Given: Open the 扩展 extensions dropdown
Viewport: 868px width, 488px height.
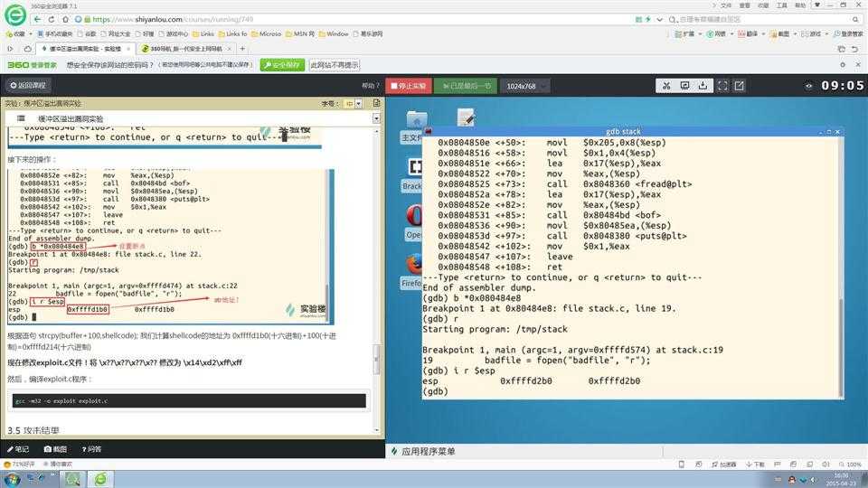Looking at the screenshot, I should (687, 33).
